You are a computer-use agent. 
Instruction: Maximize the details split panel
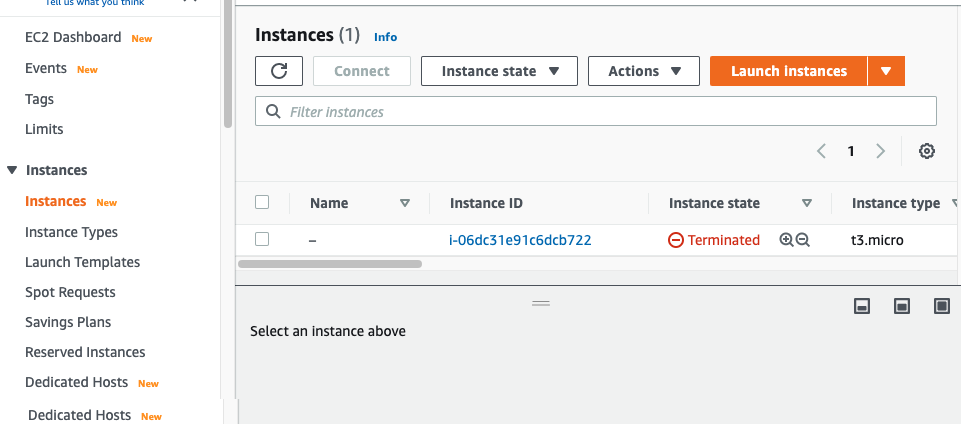click(942, 306)
